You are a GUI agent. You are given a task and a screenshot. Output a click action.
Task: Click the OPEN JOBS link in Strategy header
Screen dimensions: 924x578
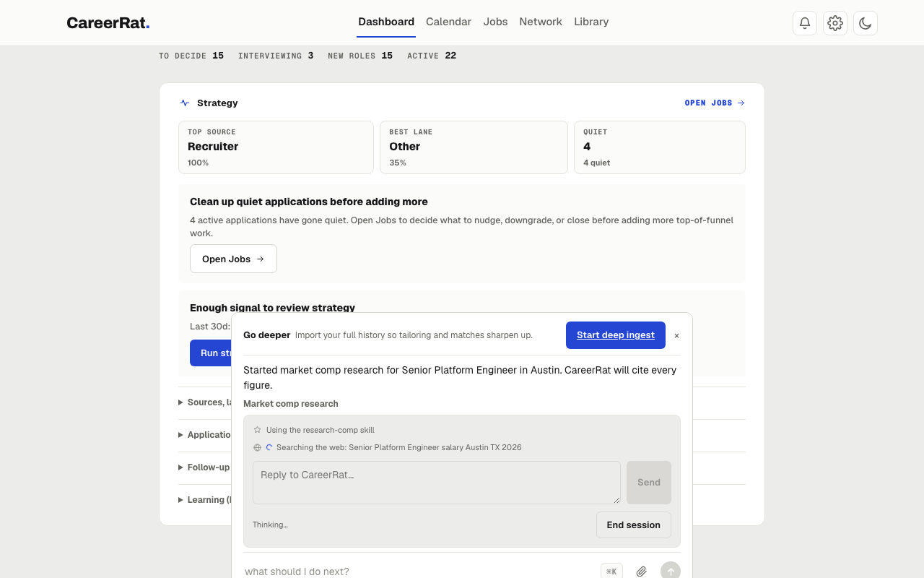click(x=715, y=103)
